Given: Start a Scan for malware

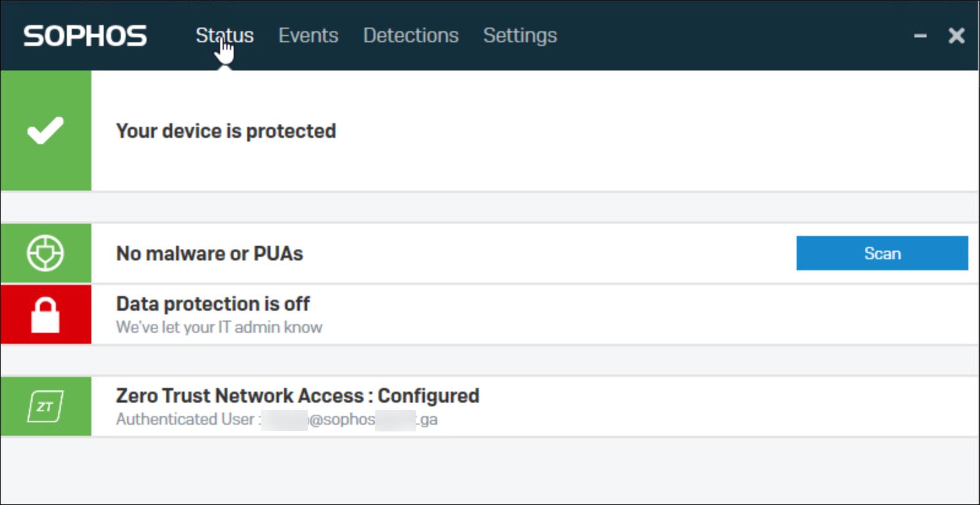Looking at the screenshot, I should pyautogui.click(x=882, y=253).
